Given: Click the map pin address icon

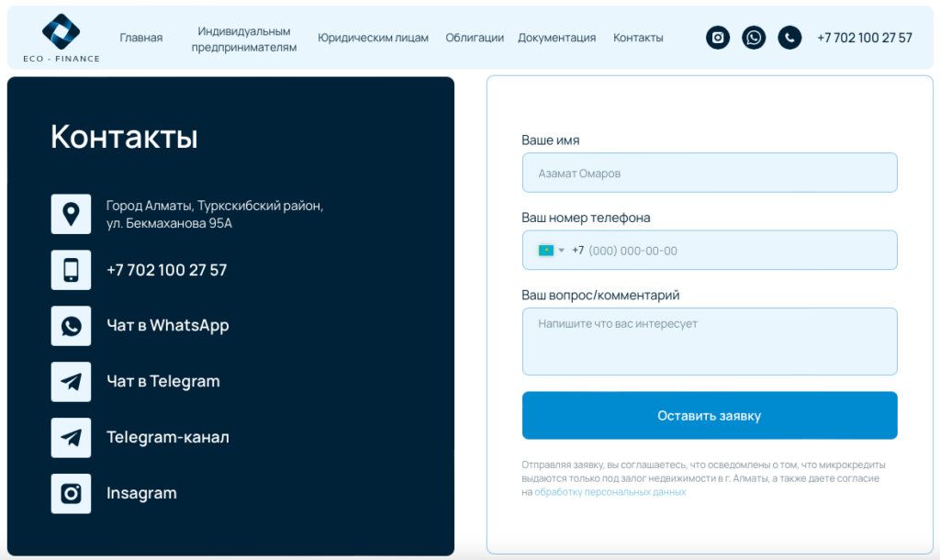Looking at the screenshot, I should [x=71, y=214].
